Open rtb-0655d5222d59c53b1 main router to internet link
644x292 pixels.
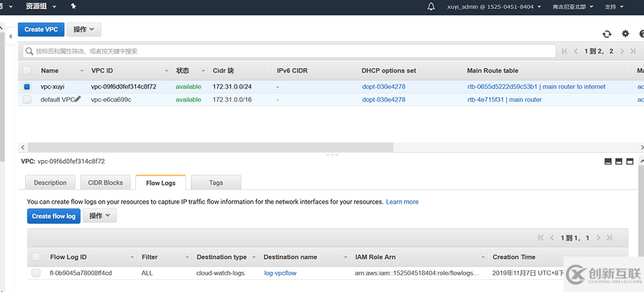coord(536,87)
